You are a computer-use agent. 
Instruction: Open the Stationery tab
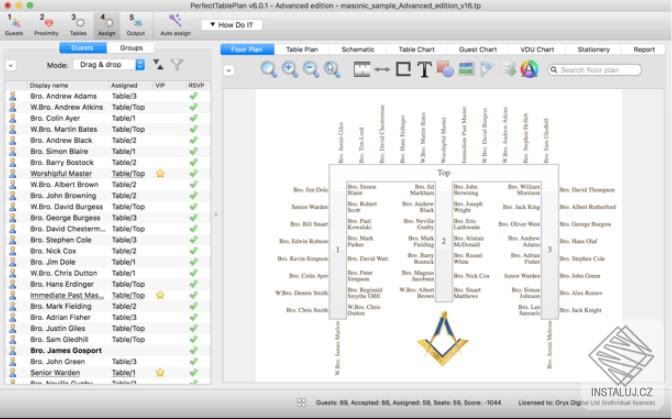coord(594,49)
